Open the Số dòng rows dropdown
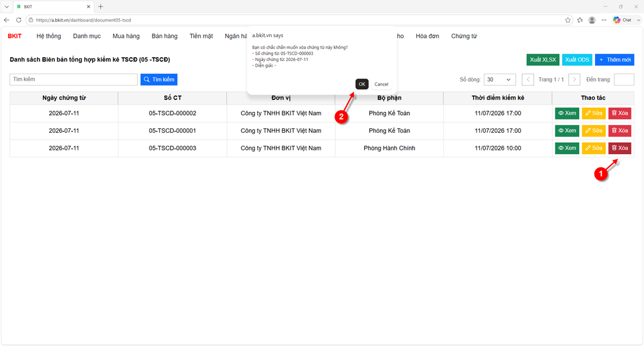644x346 pixels. [499, 79]
